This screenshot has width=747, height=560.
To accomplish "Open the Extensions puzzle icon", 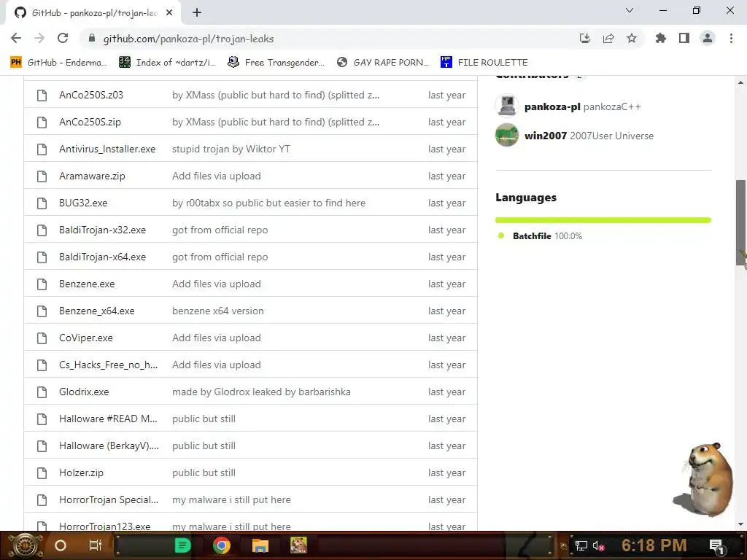I will (x=660, y=38).
